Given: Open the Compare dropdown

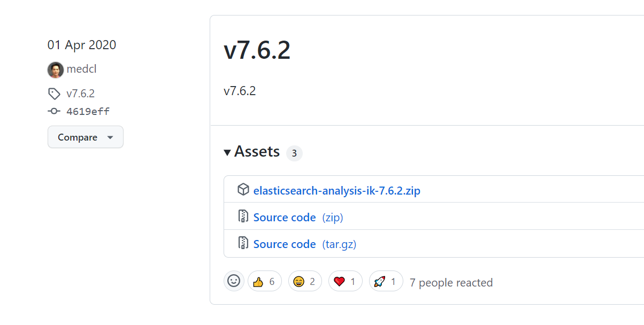Looking at the screenshot, I should click(86, 137).
